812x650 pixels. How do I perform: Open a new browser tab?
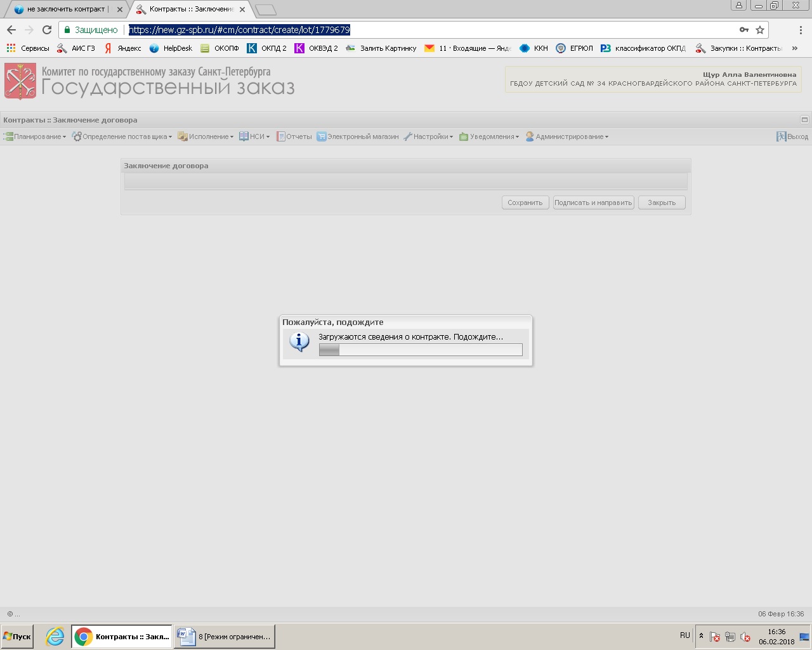click(266, 10)
